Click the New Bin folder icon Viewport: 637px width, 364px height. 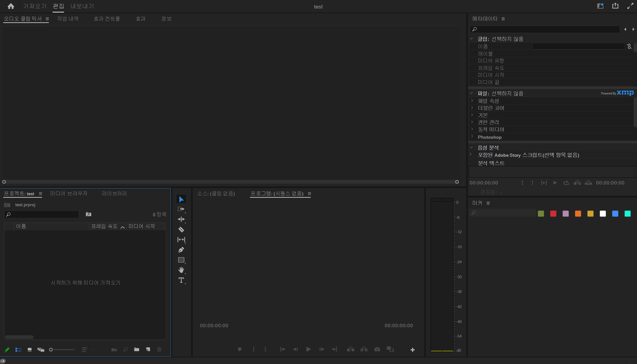pyautogui.click(x=137, y=349)
